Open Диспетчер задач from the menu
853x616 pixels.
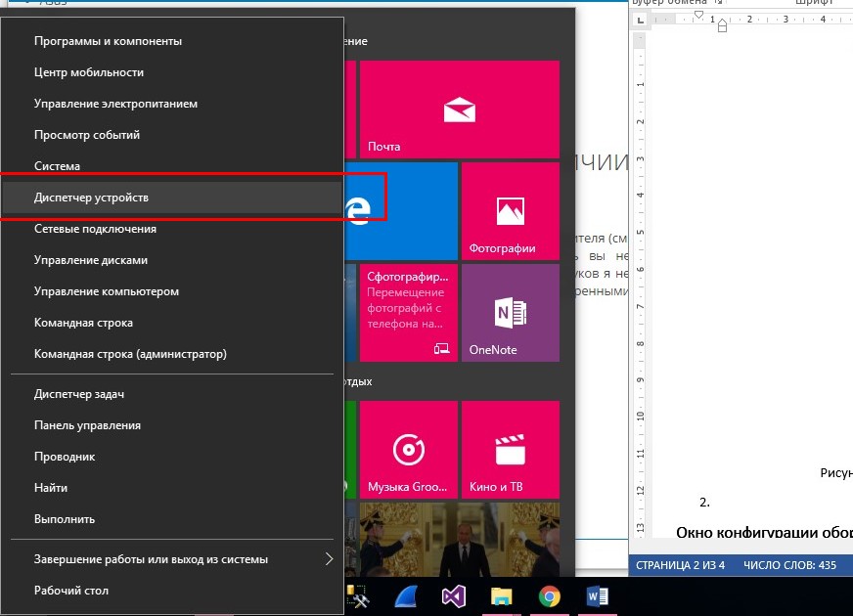pyautogui.click(x=79, y=394)
